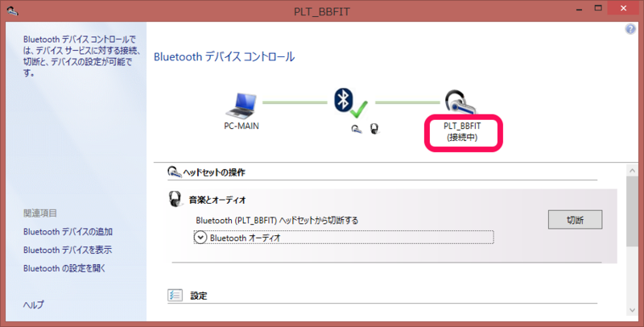Screen dimensions: 644x327
Task: Maximize the PLT_BBFIT window
Action: (x=598, y=8)
